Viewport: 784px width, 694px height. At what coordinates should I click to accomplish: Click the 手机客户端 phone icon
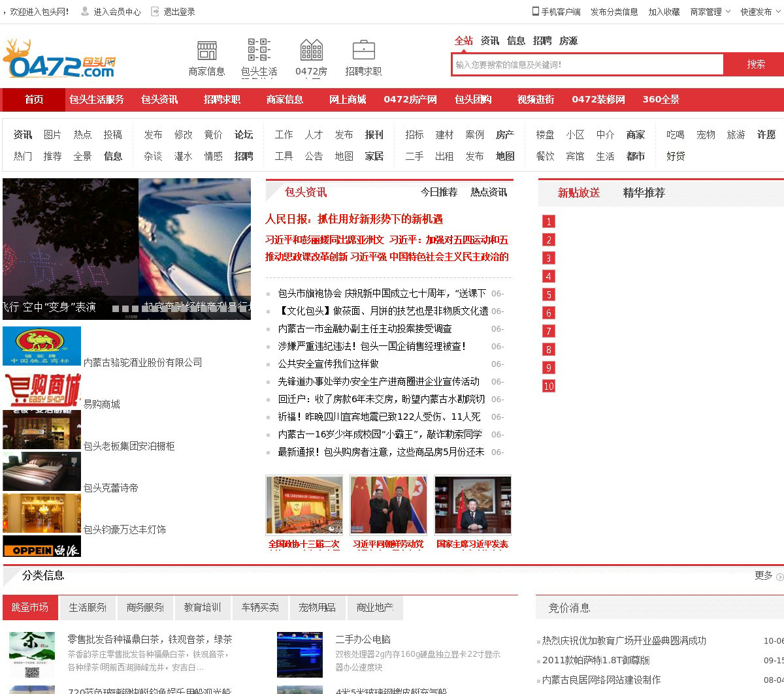click(536, 12)
